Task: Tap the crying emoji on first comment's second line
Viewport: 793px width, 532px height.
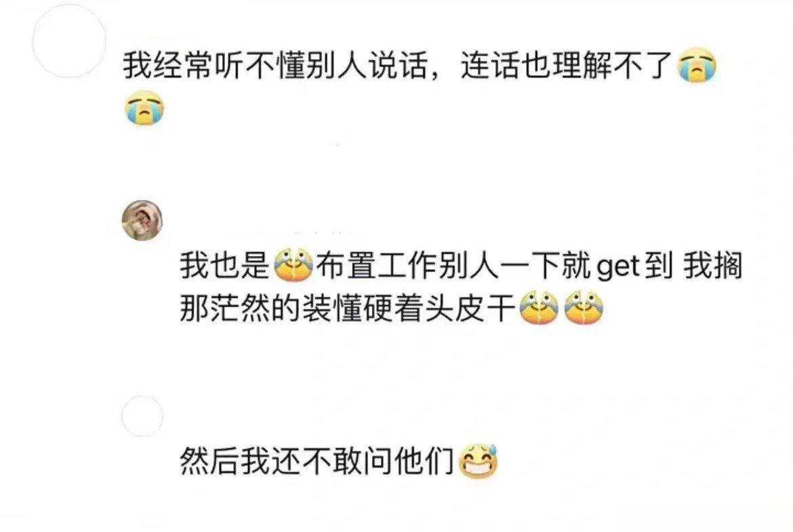Action: (144, 106)
